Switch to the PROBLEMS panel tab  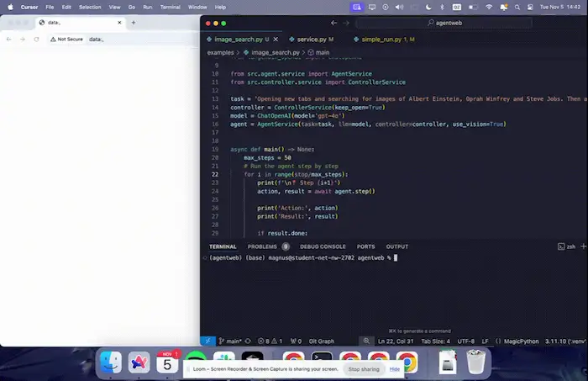point(262,246)
